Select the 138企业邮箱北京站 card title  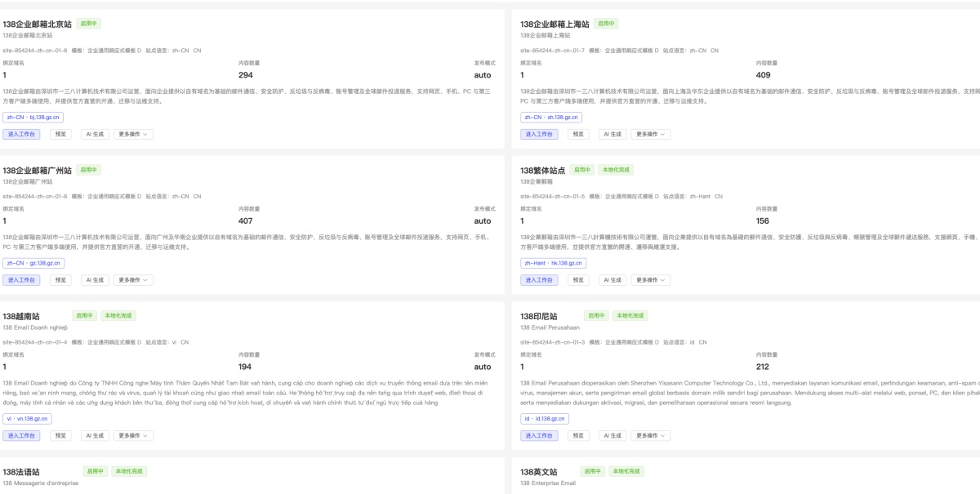37,24
